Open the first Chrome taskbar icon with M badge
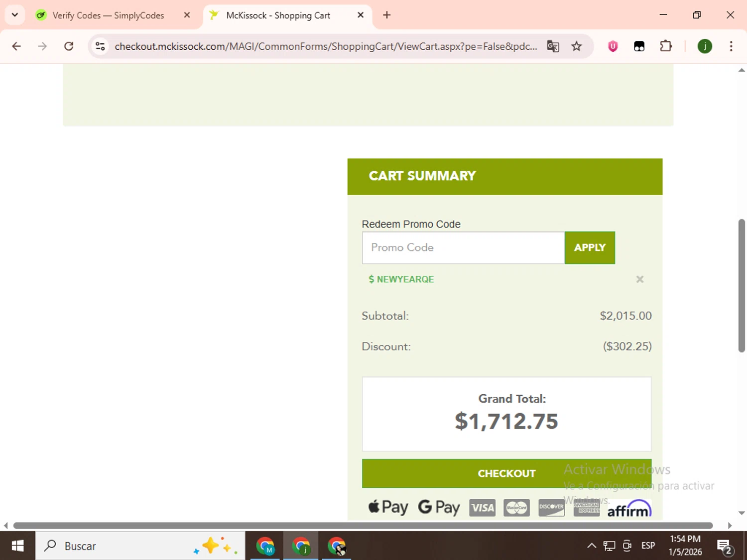 (x=265, y=546)
